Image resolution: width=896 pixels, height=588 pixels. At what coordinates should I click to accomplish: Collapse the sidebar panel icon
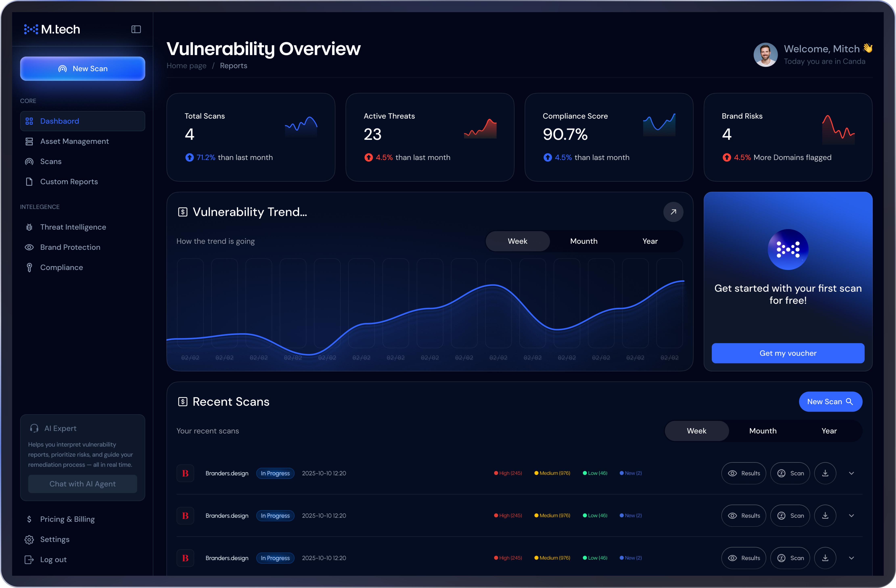[x=136, y=29]
